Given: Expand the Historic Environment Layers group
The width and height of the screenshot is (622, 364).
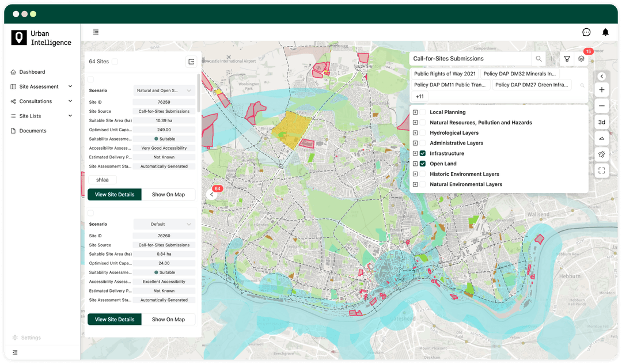Looking at the screenshot, I should [416, 174].
